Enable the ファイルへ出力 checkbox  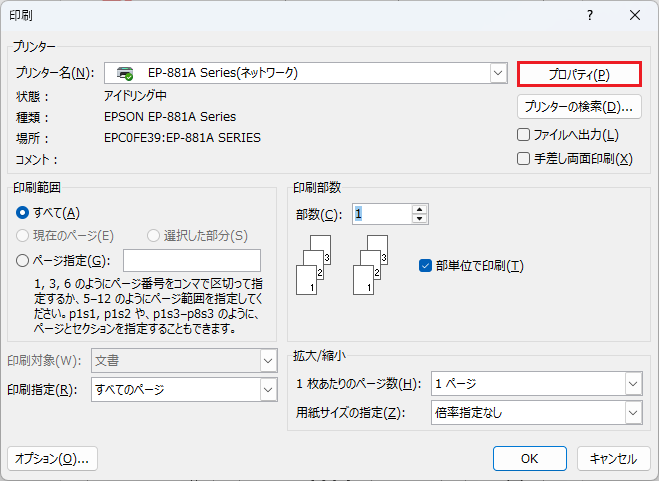pos(524,134)
